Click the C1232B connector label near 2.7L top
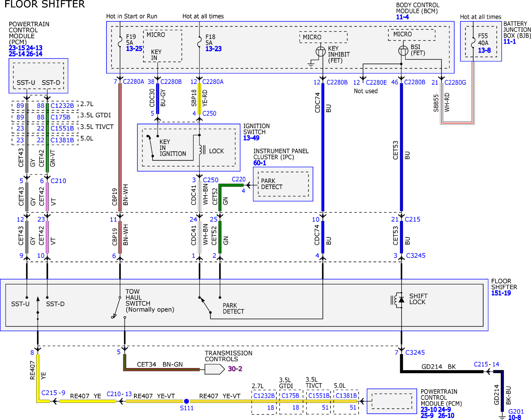The width and height of the screenshot is (531, 420). (x=62, y=106)
